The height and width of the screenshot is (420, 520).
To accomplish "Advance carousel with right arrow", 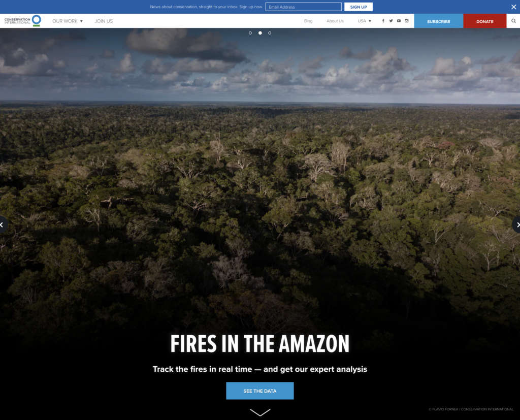I will [x=516, y=224].
